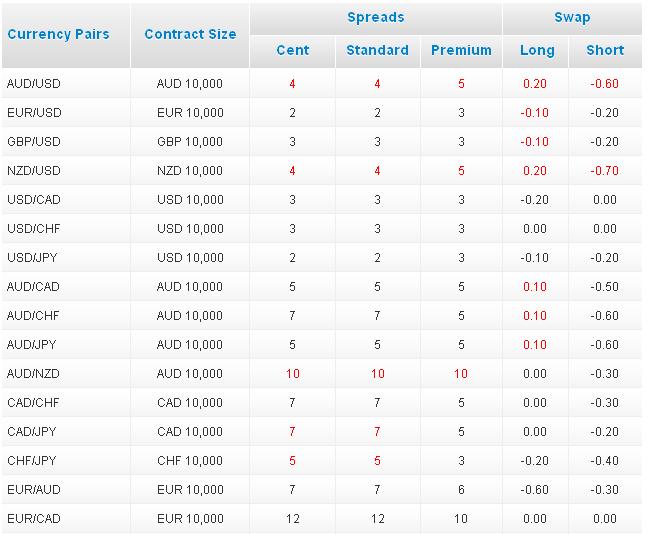
Task: Click the Short swap sub-header
Action: (x=605, y=50)
